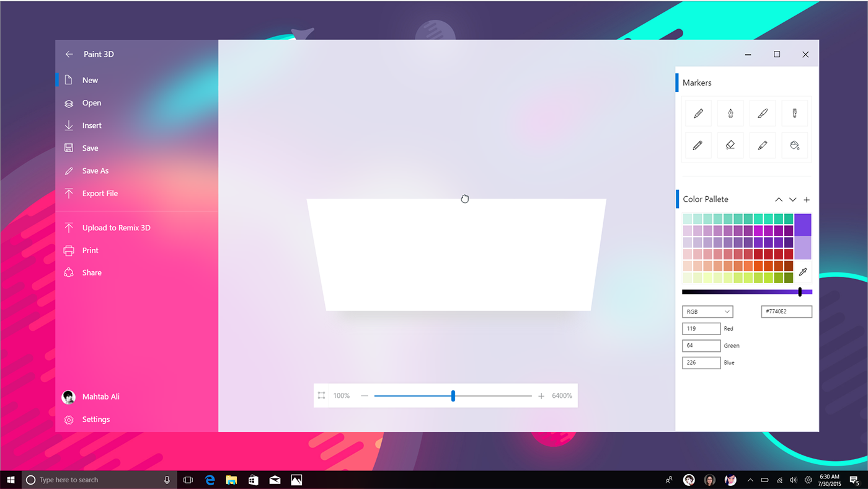Show hidden tray icons with the chevron
This screenshot has width=868, height=489.
pyautogui.click(x=750, y=480)
